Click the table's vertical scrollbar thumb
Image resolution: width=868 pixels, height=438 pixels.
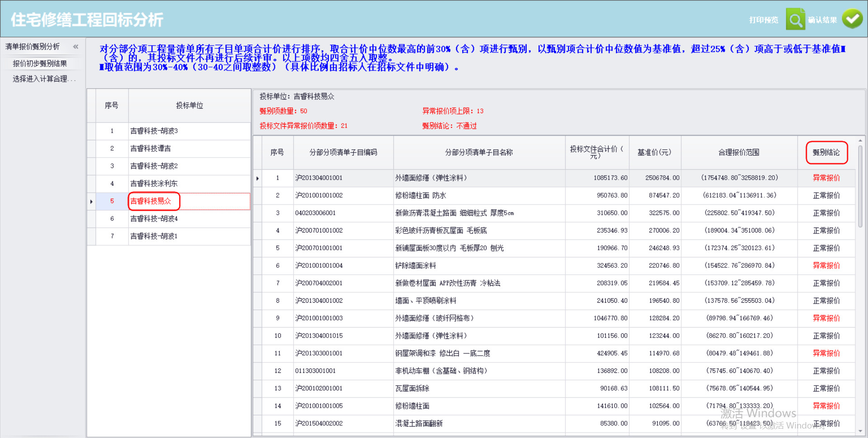860,186
